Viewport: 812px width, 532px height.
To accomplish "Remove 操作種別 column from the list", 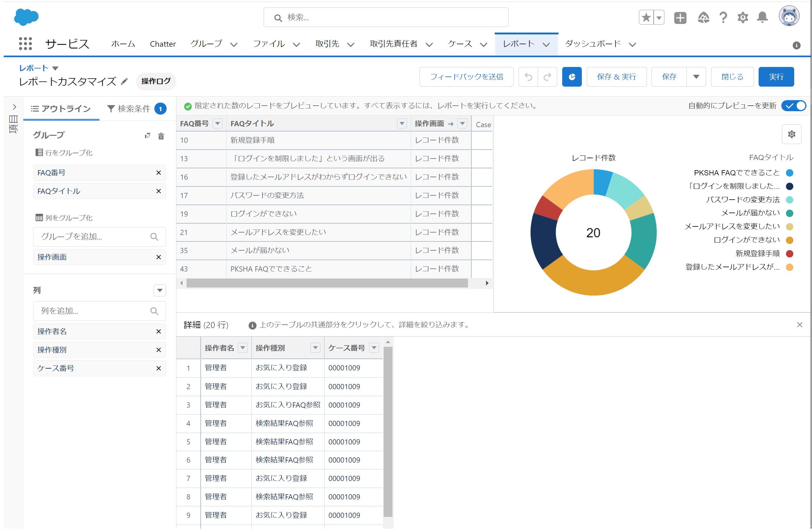I will (159, 350).
